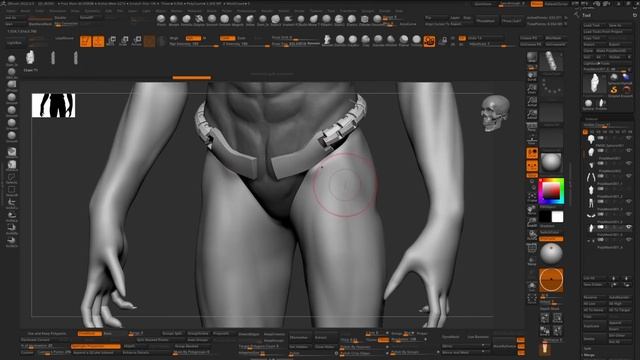Image resolution: width=640 pixels, height=360 pixels.
Task: Hide the skull subtool with eye icon
Action: coord(629,138)
